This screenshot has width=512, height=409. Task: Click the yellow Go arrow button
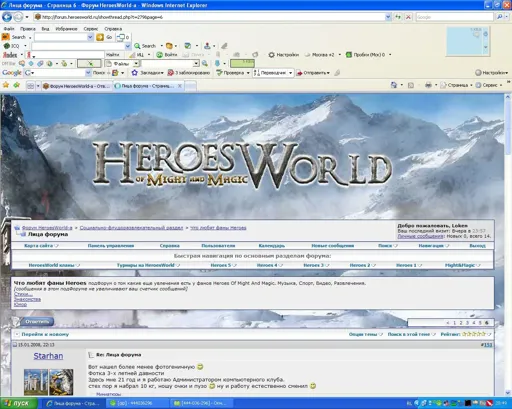coord(100,37)
